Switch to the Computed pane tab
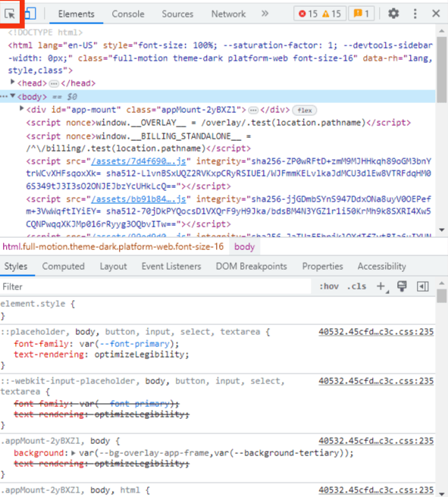Screen dimensions: 448x497 (64, 266)
